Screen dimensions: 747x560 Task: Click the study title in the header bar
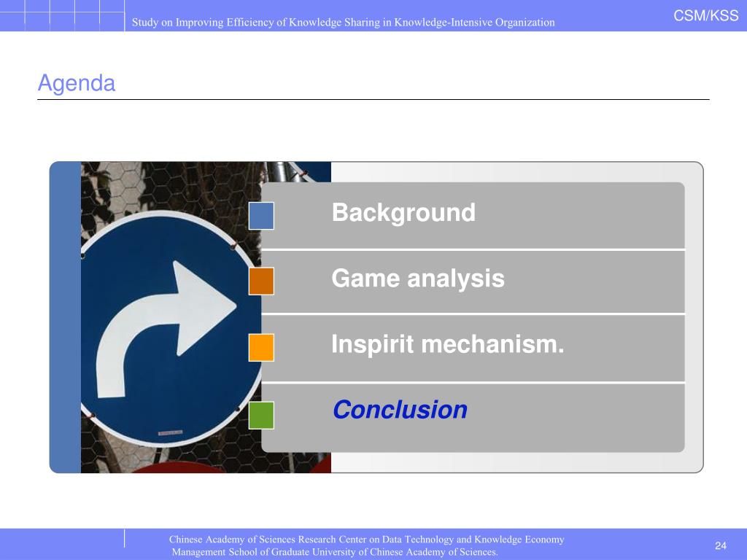point(343,23)
